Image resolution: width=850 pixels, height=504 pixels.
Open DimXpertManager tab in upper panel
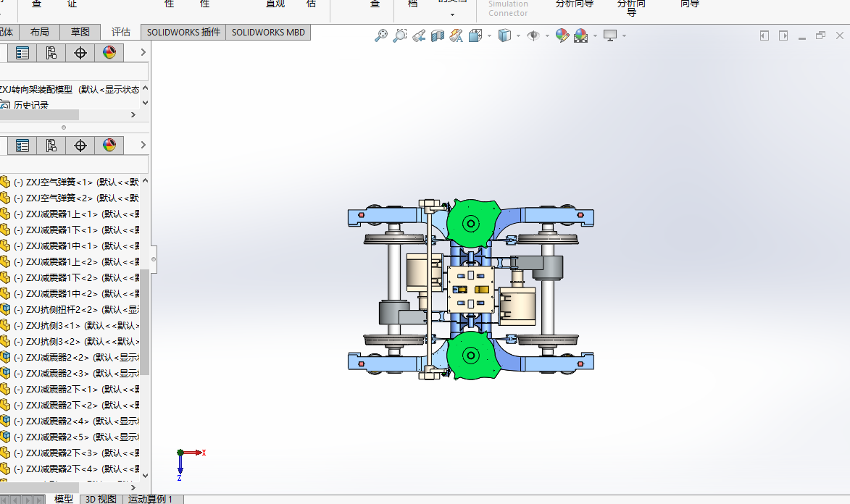pos(80,53)
